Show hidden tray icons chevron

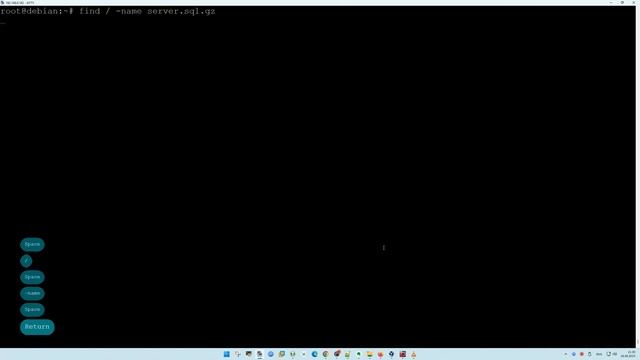[565, 354]
